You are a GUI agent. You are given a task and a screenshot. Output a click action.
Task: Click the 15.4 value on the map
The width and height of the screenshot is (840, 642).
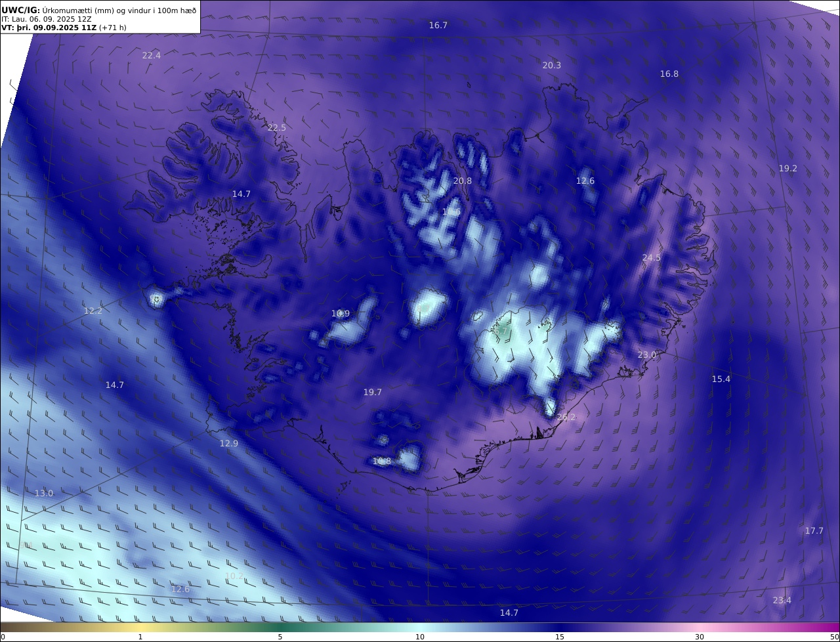(x=721, y=379)
